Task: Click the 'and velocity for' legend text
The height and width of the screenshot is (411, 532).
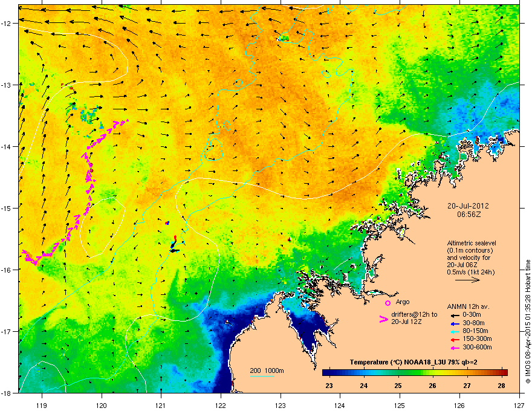Action: coord(468,258)
